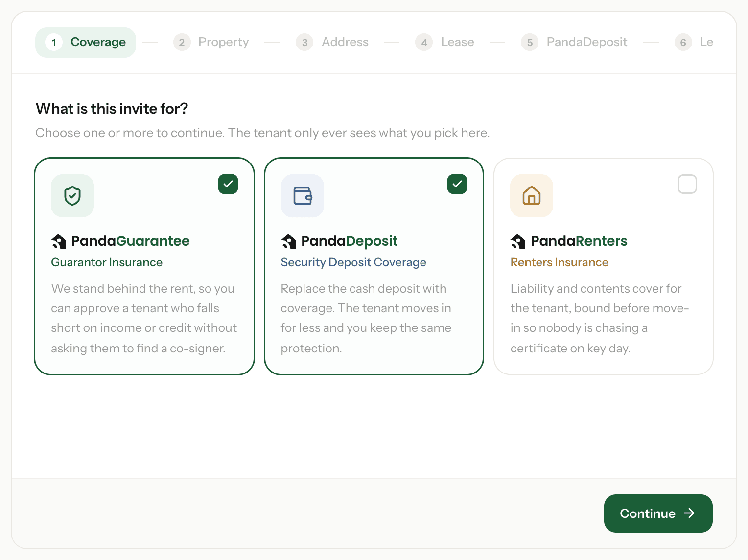Click the panda logo beside PandaRenters
This screenshot has width=748, height=560.
[x=518, y=241]
